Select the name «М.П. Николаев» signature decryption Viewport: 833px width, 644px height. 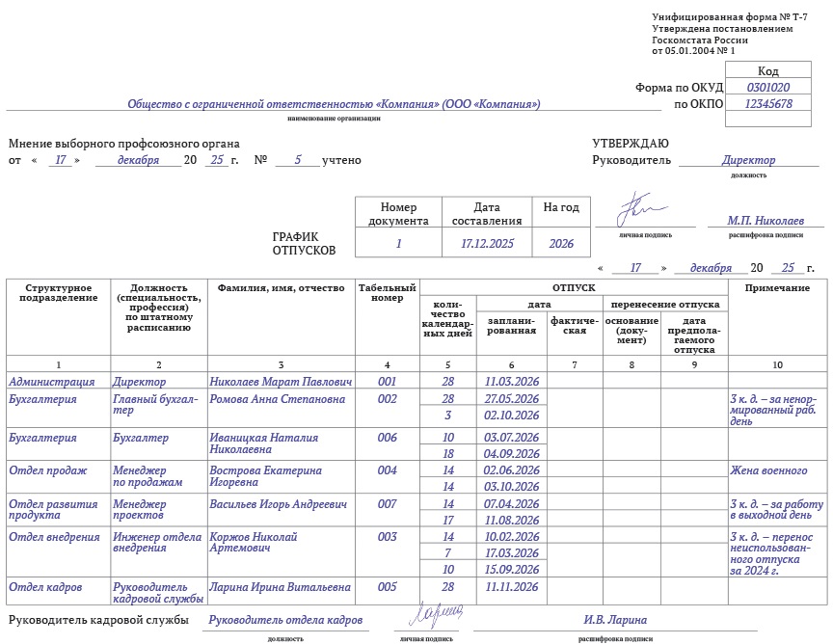[x=766, y=221]
